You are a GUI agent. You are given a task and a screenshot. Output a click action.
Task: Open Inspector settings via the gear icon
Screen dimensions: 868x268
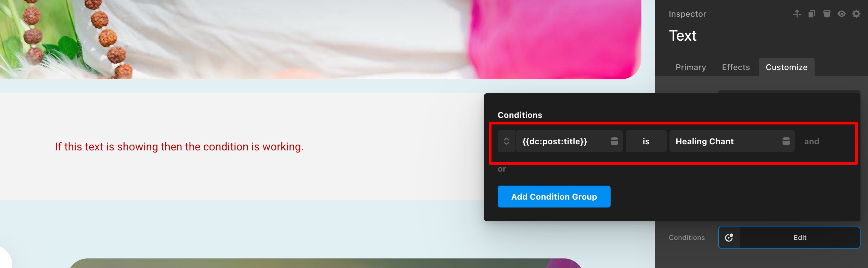click(856, 14)
